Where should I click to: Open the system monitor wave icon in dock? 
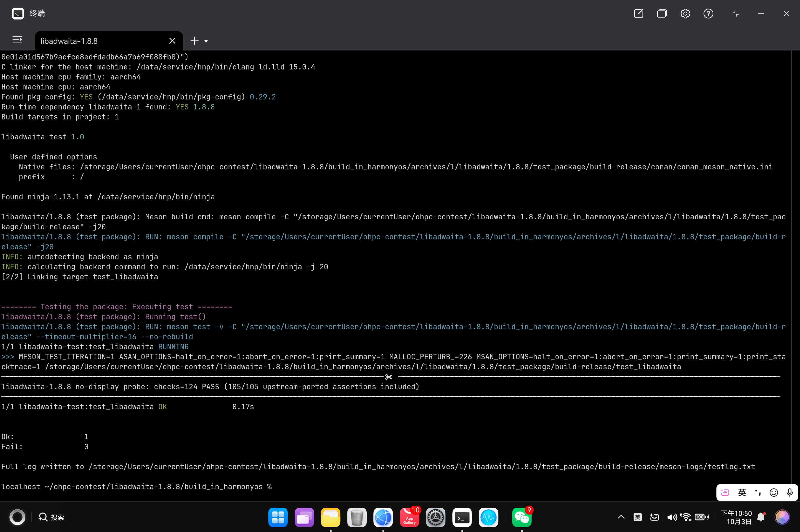[488, 517]
